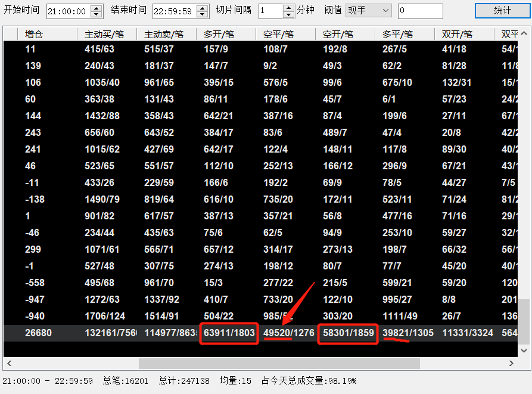Viewport: 532px width, 394px height.
Task: Click the cell 515/37
Action: tap(159, 49)
